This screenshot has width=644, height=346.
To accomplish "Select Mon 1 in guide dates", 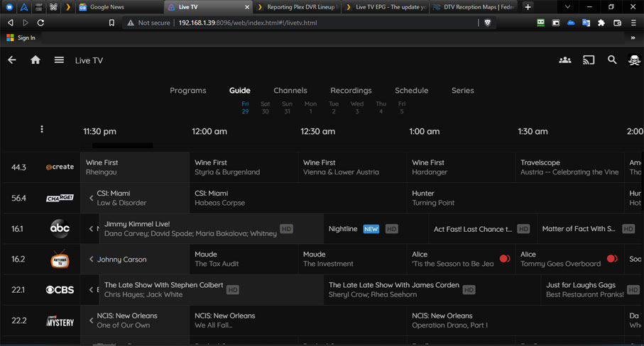I will (x=310, y=107).
